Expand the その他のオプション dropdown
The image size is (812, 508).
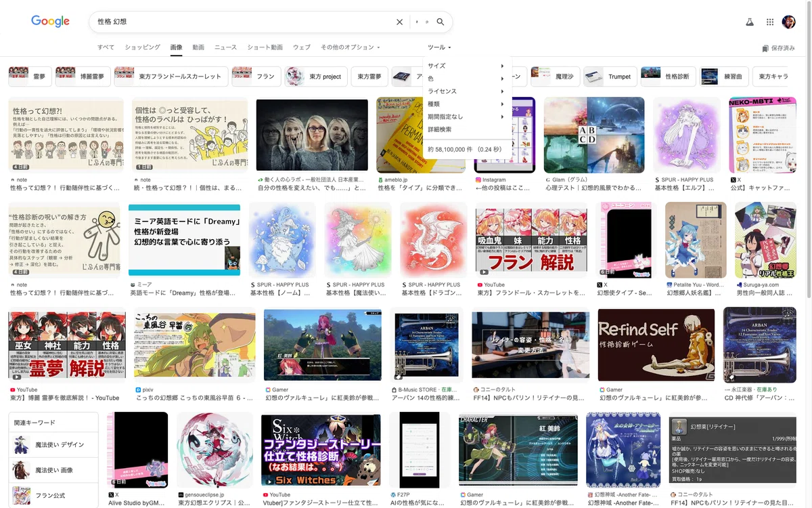(351, 47)
